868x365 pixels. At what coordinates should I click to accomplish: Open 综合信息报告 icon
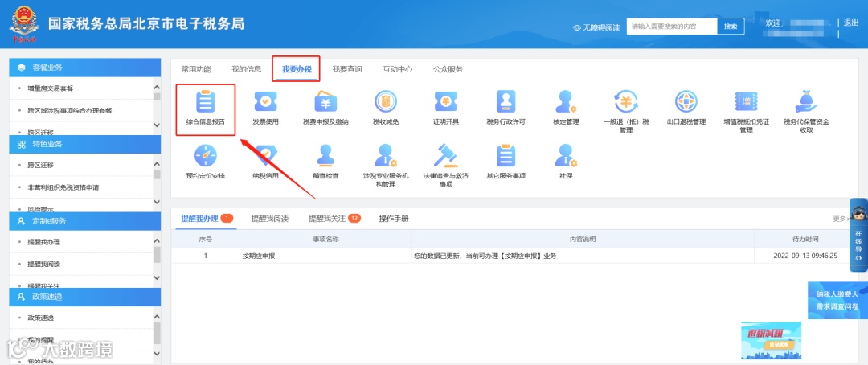click(x=206, y=101)
